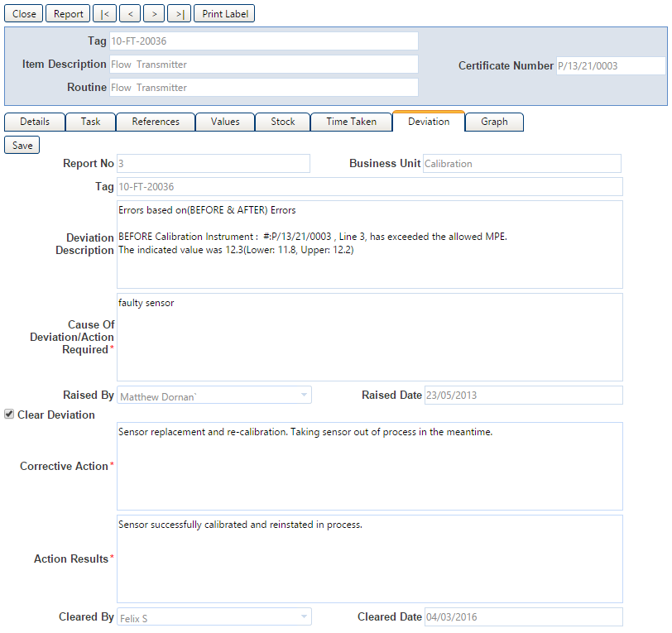Select the Deviation tab
Screen dimensions: 672x633
[429, 122]
